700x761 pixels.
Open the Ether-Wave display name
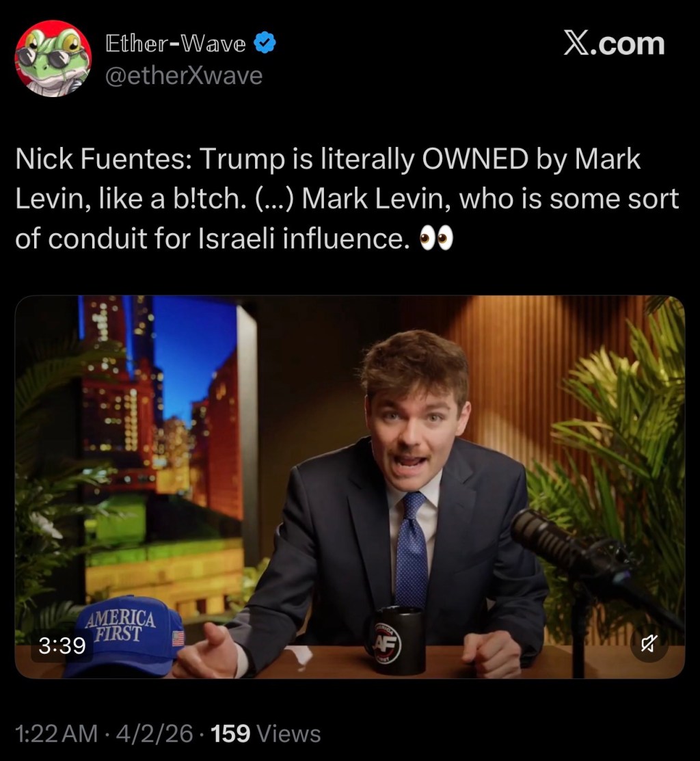(x=176, y=44)
